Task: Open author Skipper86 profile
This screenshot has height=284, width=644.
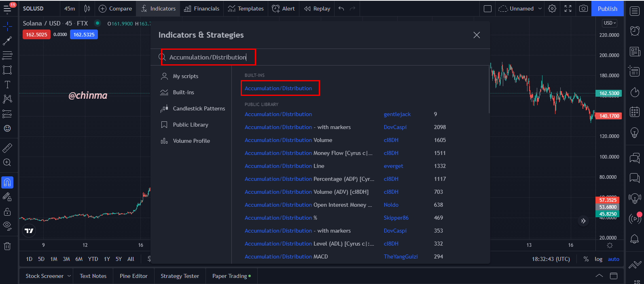Action: [x=396, y=218]
